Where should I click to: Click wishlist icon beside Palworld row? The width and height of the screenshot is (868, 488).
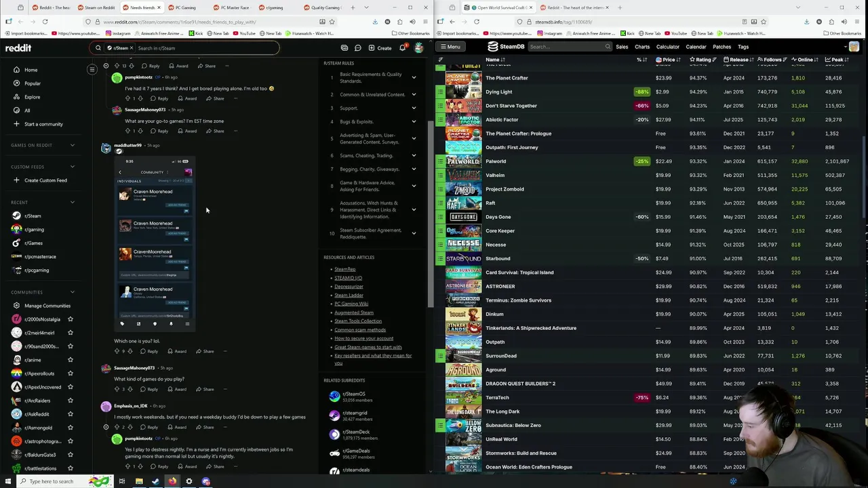[x=440, y=161]
